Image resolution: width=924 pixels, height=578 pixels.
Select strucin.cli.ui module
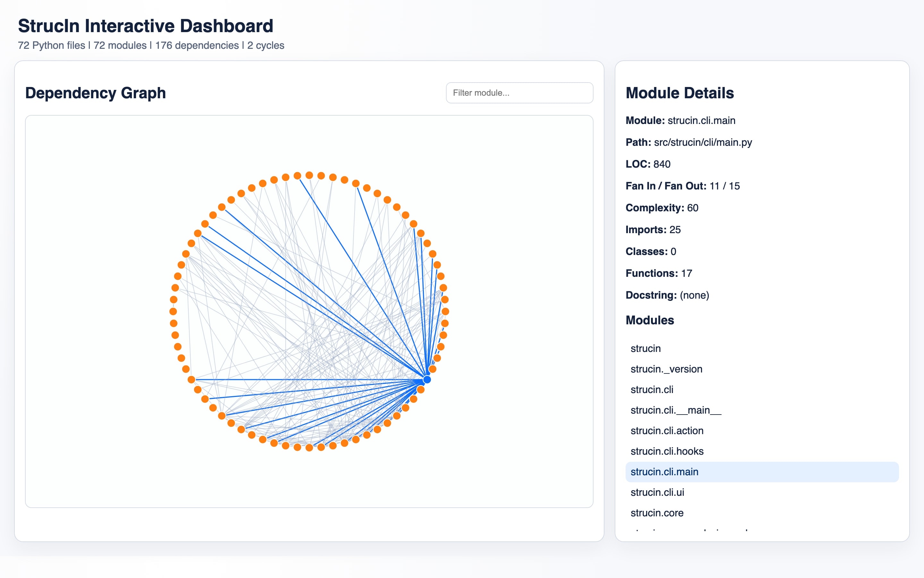[762, 492]
